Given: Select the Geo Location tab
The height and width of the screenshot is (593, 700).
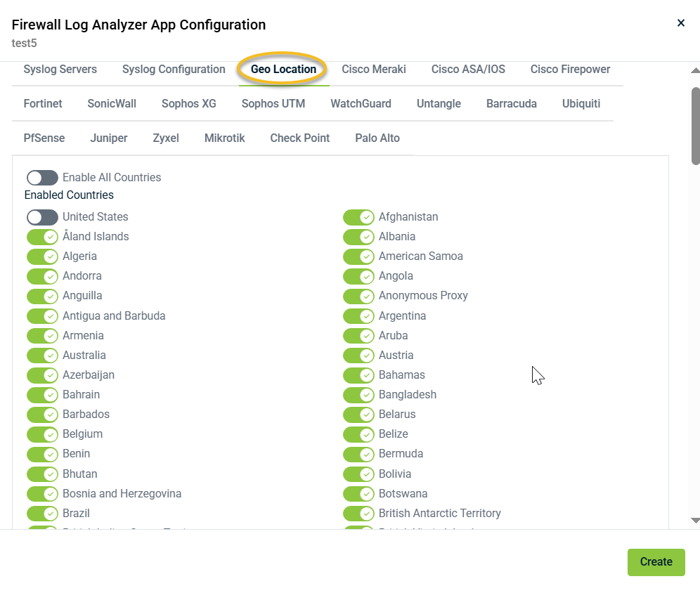Looking at the screenshot, I should tap(283, 70).
